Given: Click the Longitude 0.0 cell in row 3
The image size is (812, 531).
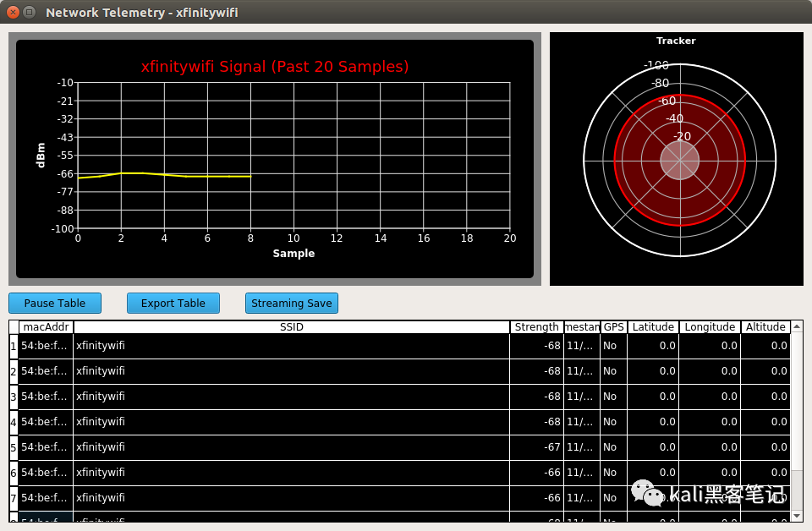Looking at the screenshot, I should [x=710, y=397].
